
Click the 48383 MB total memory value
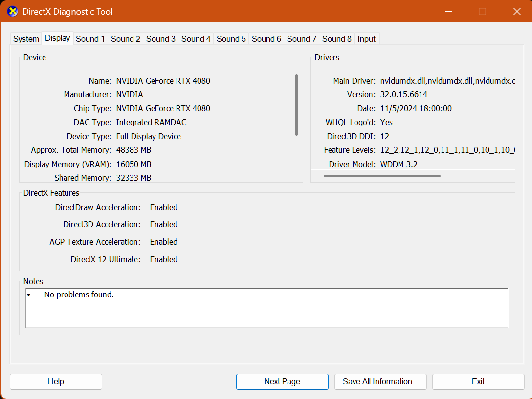[x=133, y=150]
